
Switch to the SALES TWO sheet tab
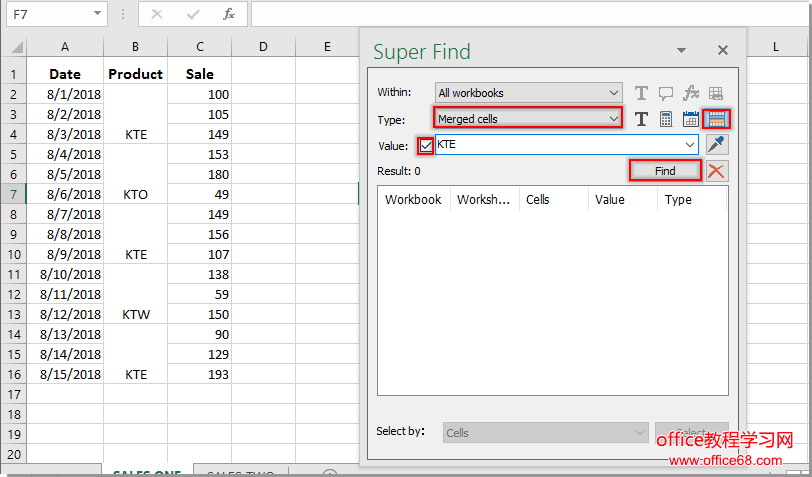tap(240, 472)
